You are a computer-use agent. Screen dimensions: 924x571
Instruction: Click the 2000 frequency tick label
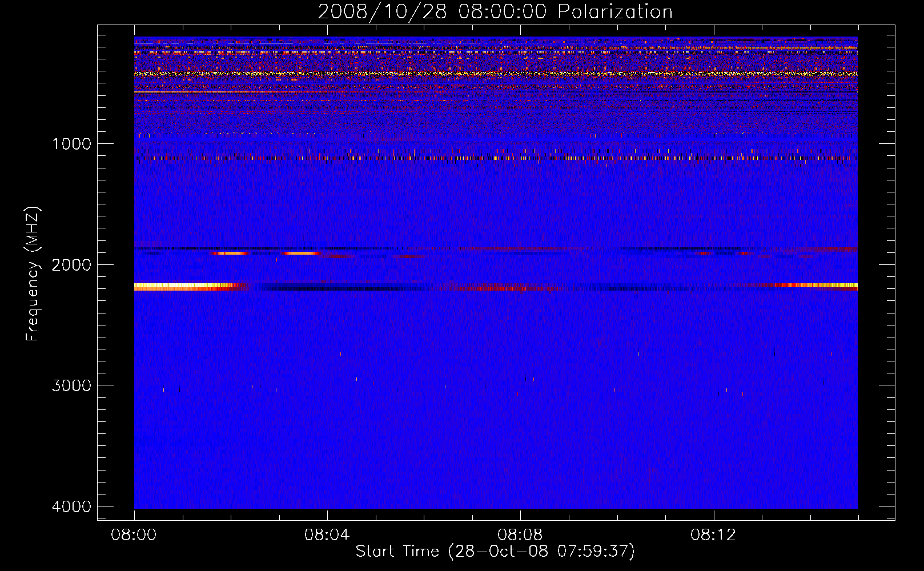coord(71,264)
